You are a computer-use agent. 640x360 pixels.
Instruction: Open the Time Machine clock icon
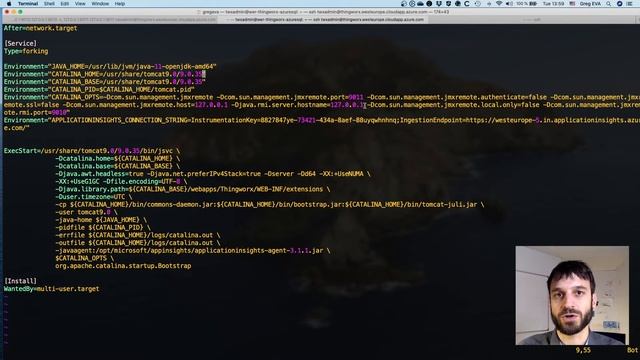(478, 4)
